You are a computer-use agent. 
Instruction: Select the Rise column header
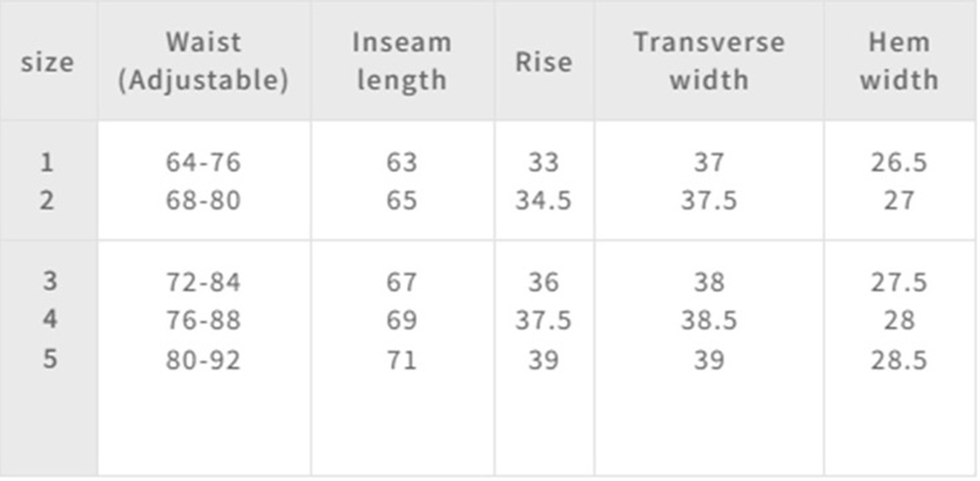[543, 62]
